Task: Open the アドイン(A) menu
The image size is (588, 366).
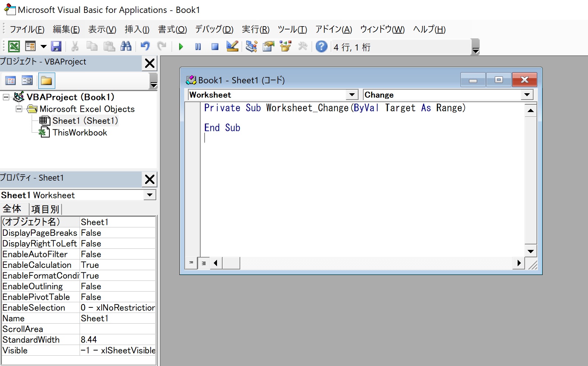Action: (x=333, y=29)
